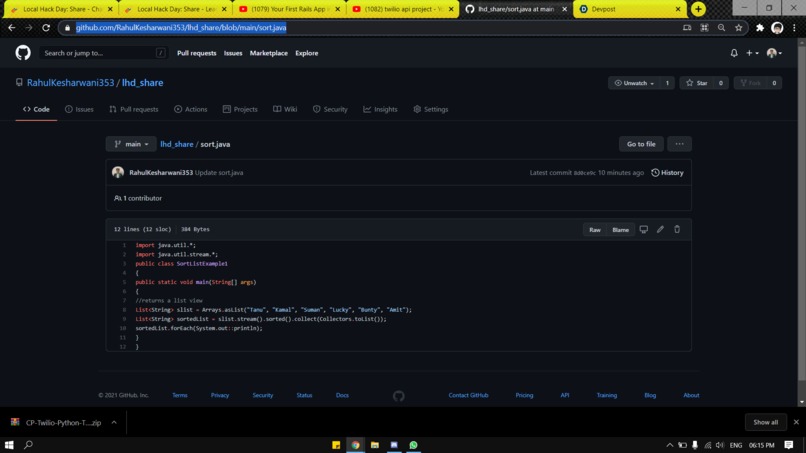
Task: Open the repository Security tab
Action: point(330,109)
